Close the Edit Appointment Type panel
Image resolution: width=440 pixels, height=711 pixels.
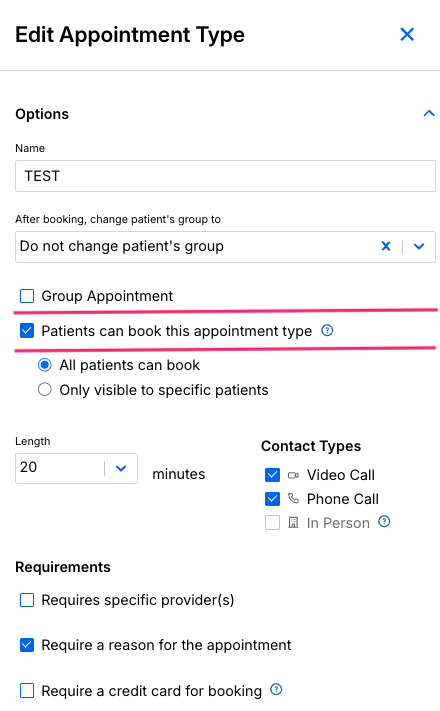407,34
